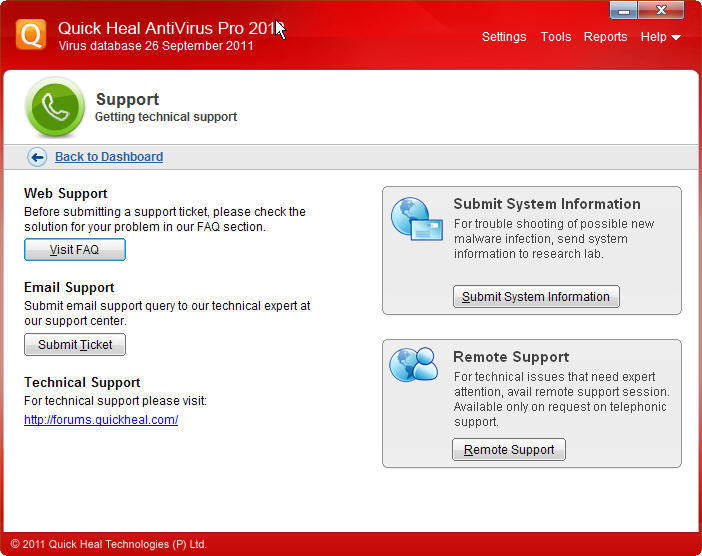
Task: Open the Help menu
Action: click(653, 37)
